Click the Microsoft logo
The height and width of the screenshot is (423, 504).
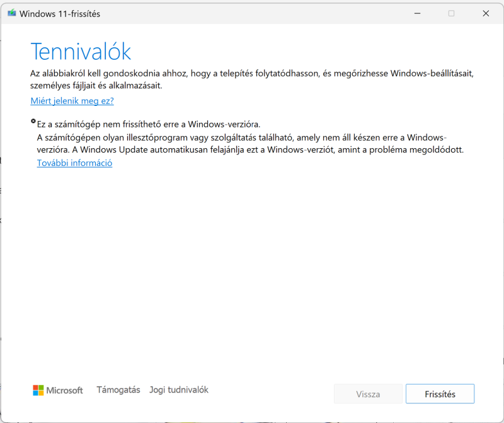tap(58, 390)
